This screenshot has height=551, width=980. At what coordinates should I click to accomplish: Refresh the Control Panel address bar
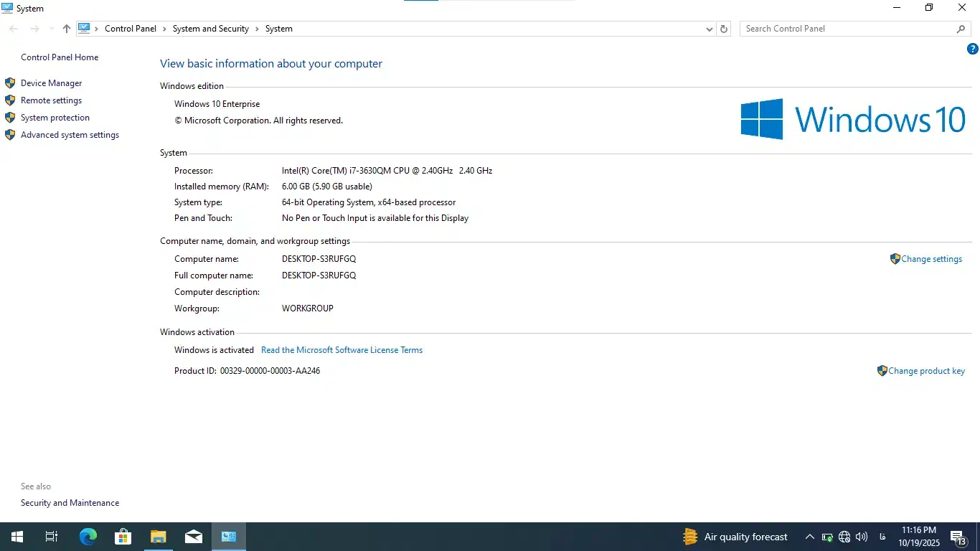pos(724,29)
